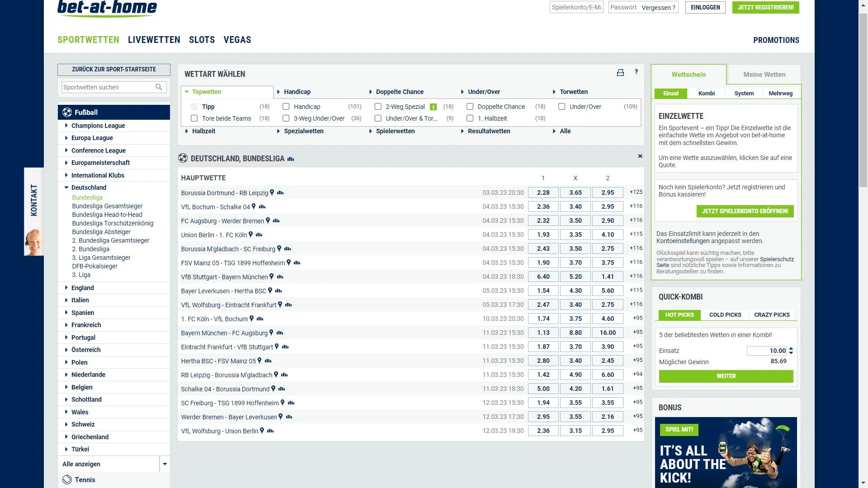The image size is (868, 488).
Task: Click WEITER in Quick-Kombi
Action: pyautogui.click(x=726, y=376)
